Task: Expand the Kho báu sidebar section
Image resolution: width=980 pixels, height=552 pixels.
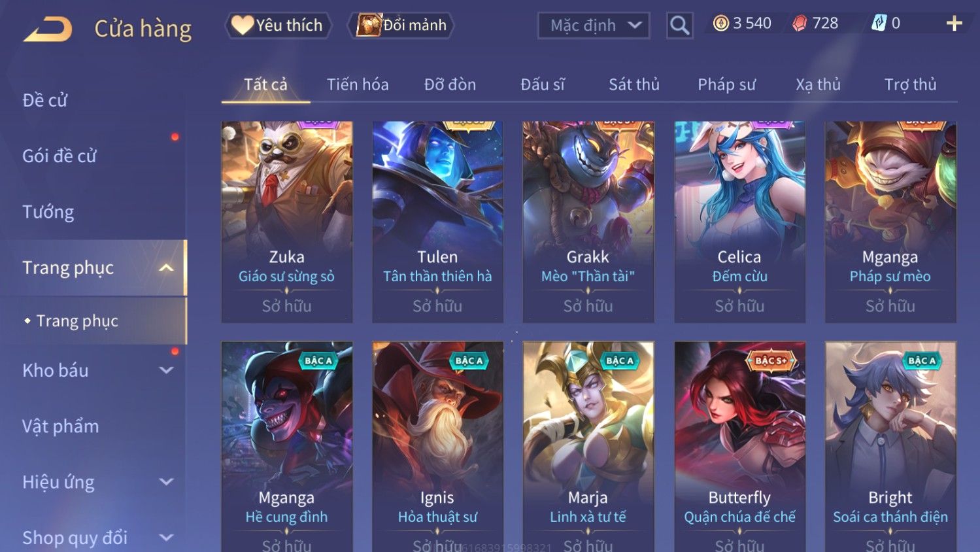Action: (166, 370)
